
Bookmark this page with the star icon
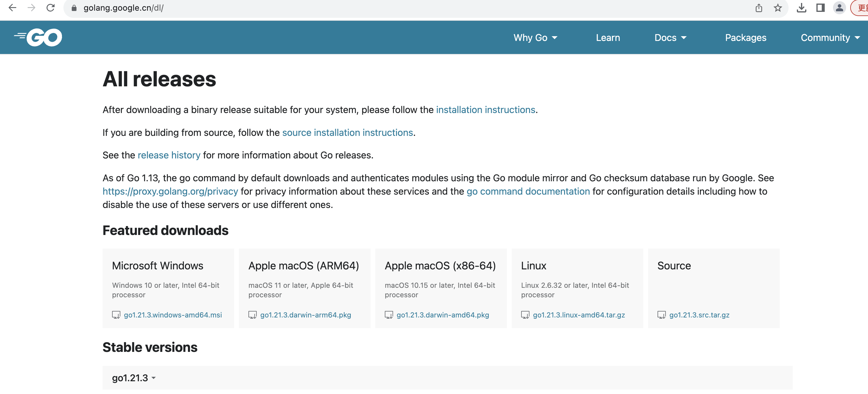pos(778,8)
